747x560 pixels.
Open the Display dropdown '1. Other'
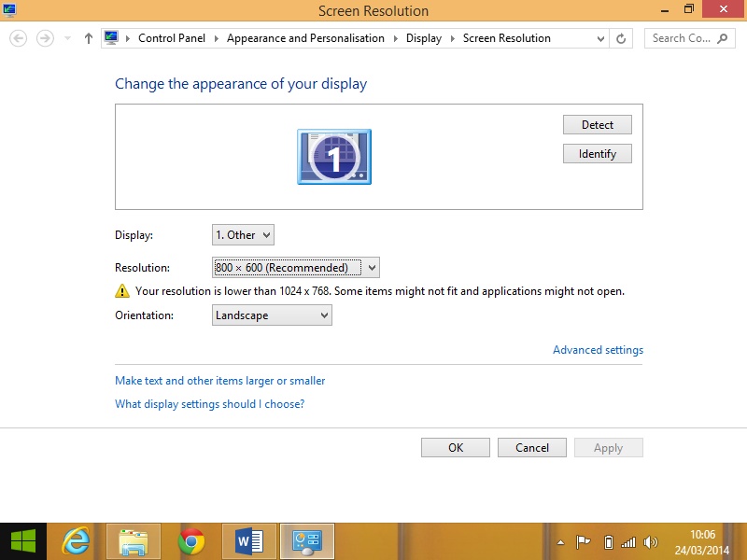click(x=243, y=235)
